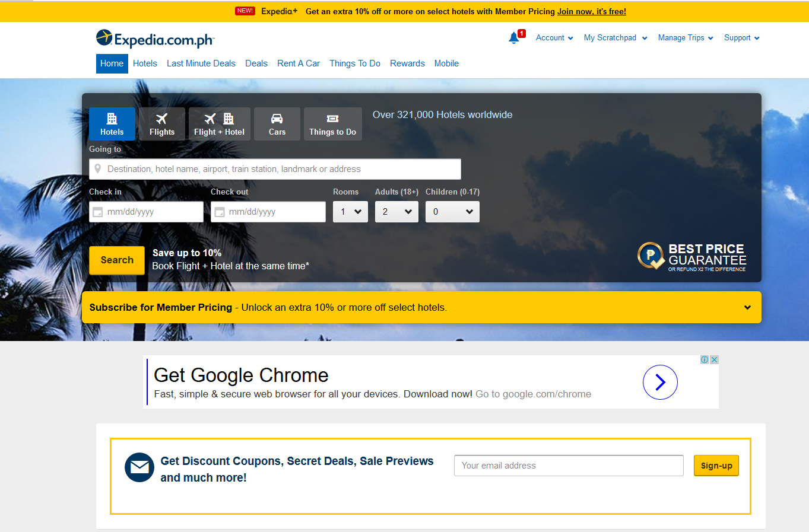Select the Flights search tab
The width and height of the screenshot is (809, 532).
coord(162,124)
